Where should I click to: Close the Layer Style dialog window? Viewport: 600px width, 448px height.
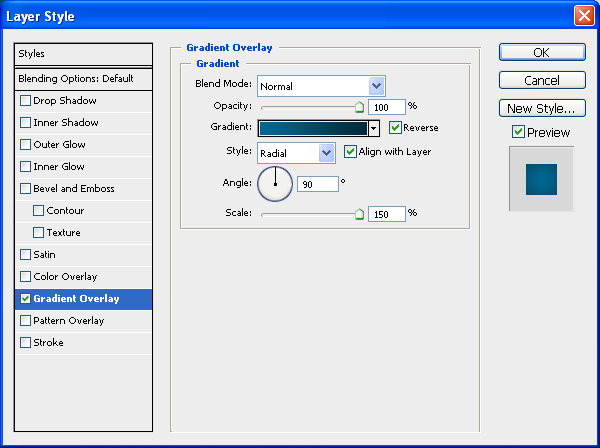click(x=584, y=16)
